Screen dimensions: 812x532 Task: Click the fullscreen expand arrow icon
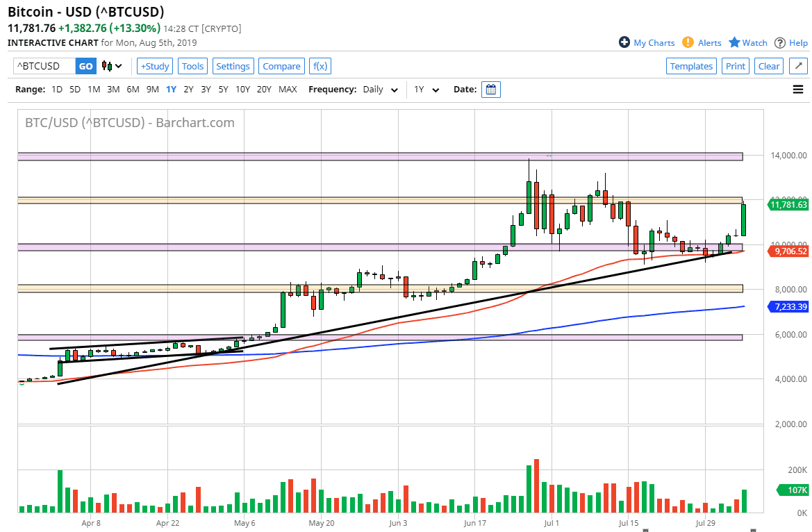[x=797, y=66]
